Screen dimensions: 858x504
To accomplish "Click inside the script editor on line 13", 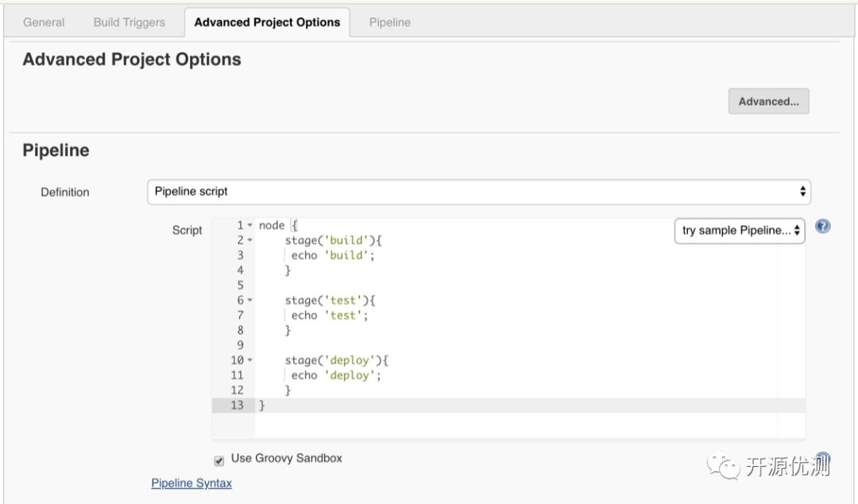I will (477, 406).
